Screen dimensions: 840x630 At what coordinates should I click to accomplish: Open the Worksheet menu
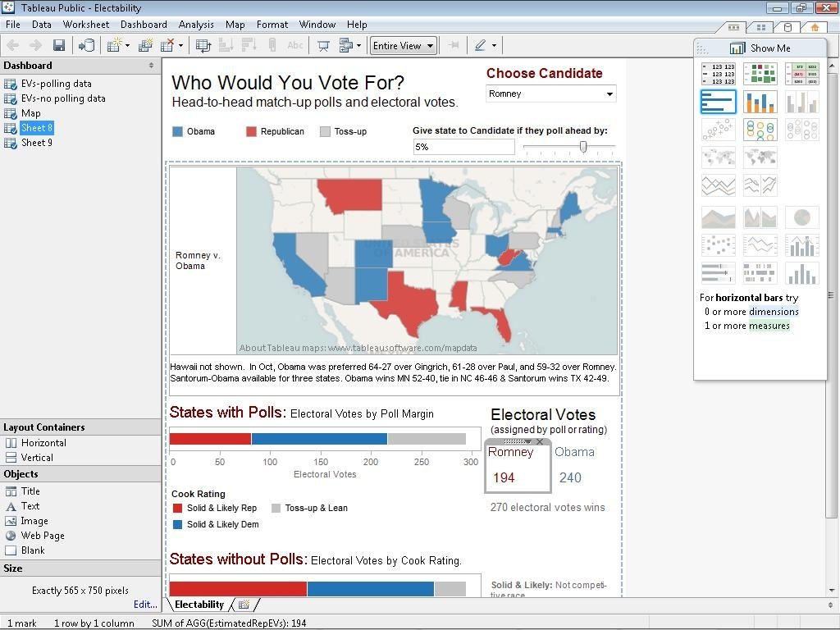coord(85,25)
